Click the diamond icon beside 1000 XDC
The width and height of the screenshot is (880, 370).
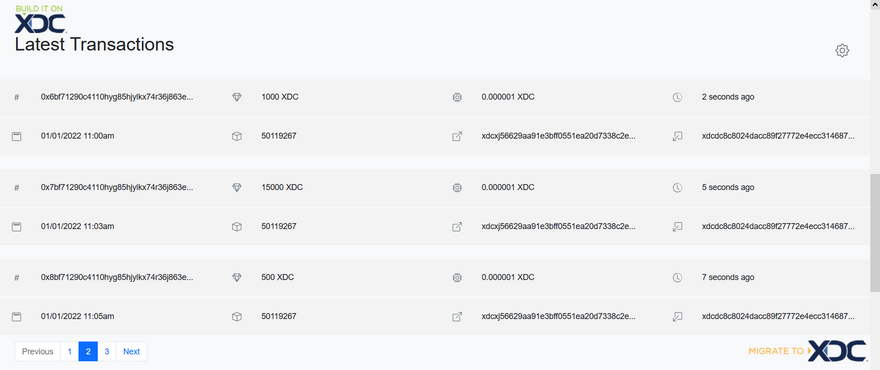click(237, 97)
